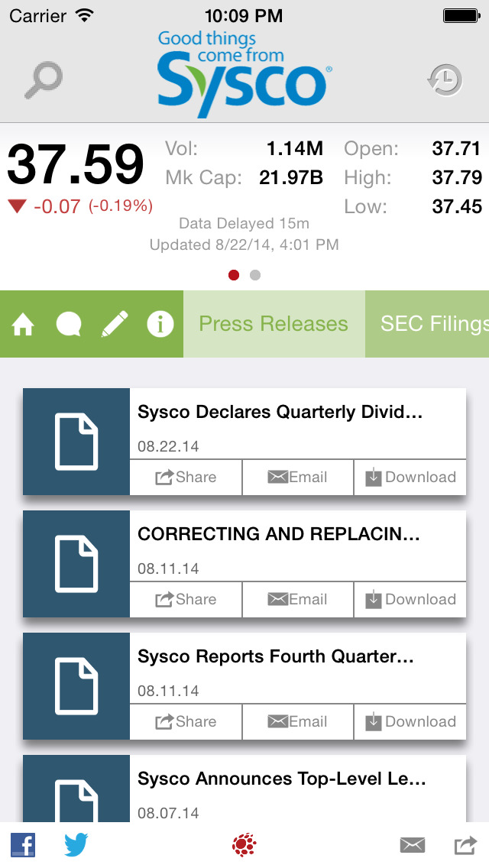The width and height of the screenshot is (489, 868).
Task: Open the history clock icon
Action: 445,80
